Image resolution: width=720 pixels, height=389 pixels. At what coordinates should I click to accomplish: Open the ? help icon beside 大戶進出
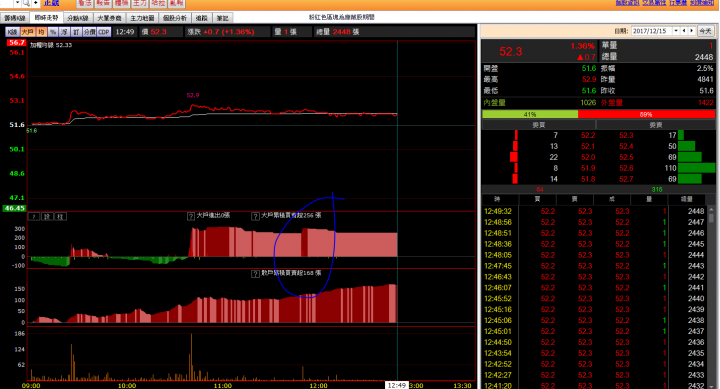pyautogui.click(x=191, y=216)
